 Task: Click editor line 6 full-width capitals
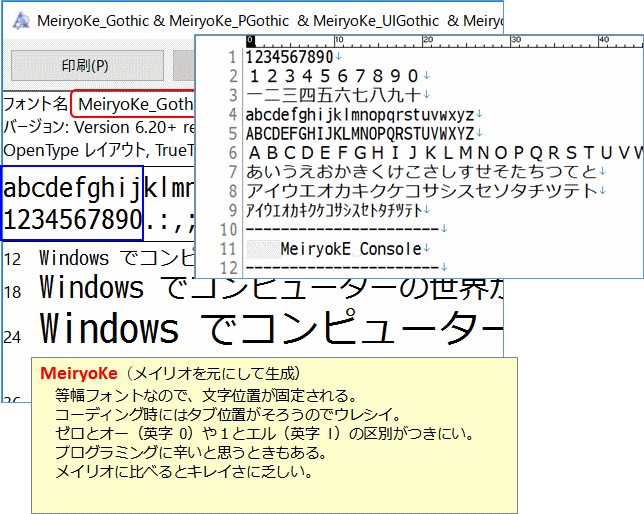click(446, 153)
